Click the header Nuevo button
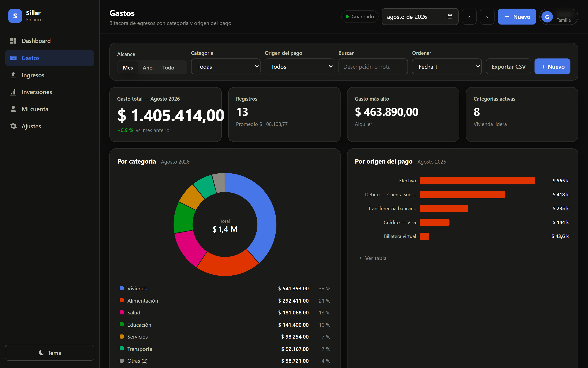 click(x=517, y=17)
